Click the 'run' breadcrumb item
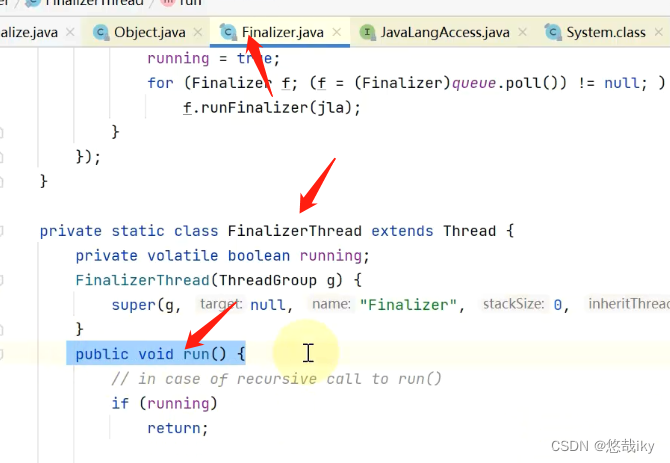This screenshot has height=463, width=670. 181,3
